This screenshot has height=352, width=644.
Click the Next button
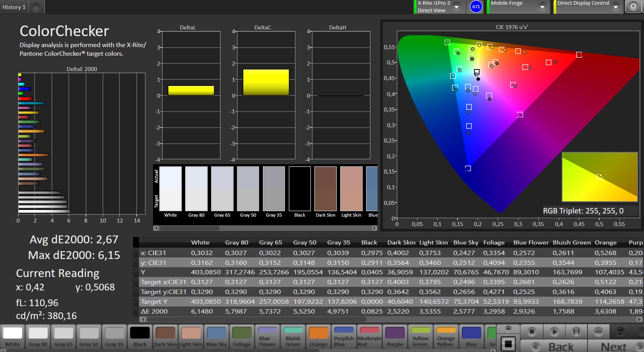point(614,347)
